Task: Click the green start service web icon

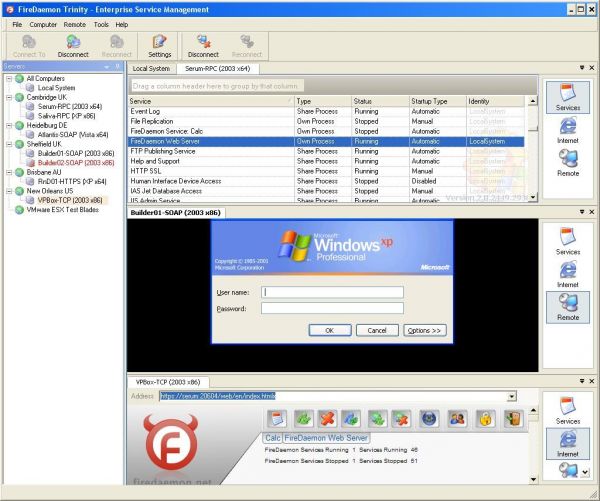Action: coord(304,418)
